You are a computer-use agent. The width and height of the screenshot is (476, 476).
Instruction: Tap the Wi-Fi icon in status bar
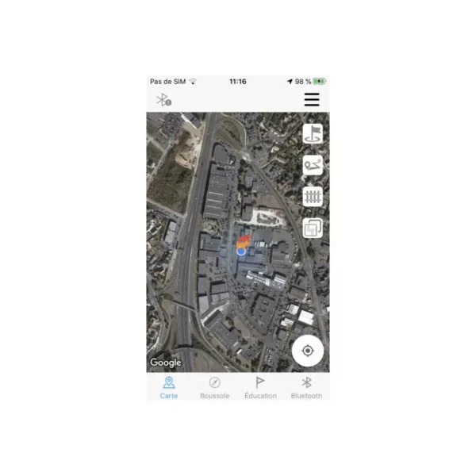click(193, 82)
